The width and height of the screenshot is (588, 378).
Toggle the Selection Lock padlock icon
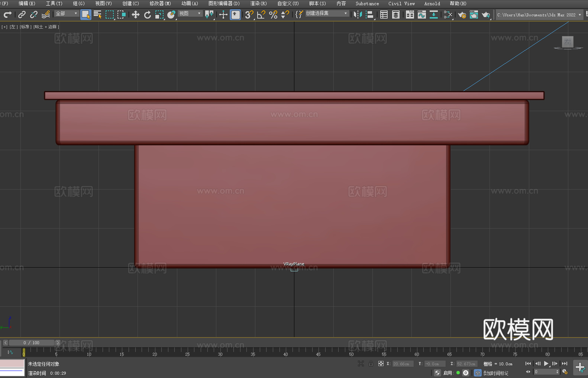tap(371, 364)
